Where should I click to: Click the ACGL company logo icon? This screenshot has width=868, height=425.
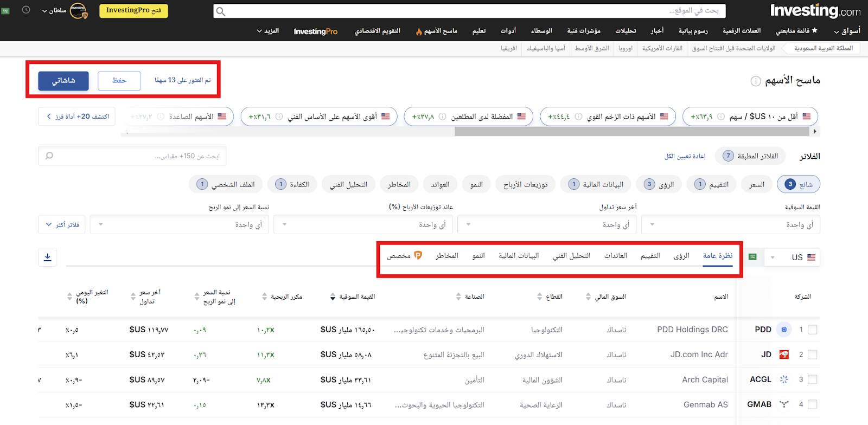(784, 379)
